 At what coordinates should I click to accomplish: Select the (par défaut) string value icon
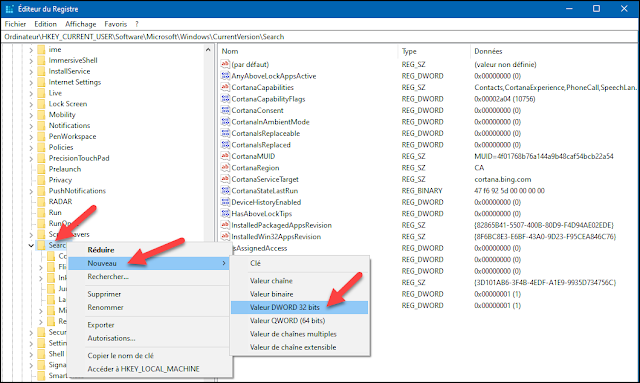click(x=225, y=64)
